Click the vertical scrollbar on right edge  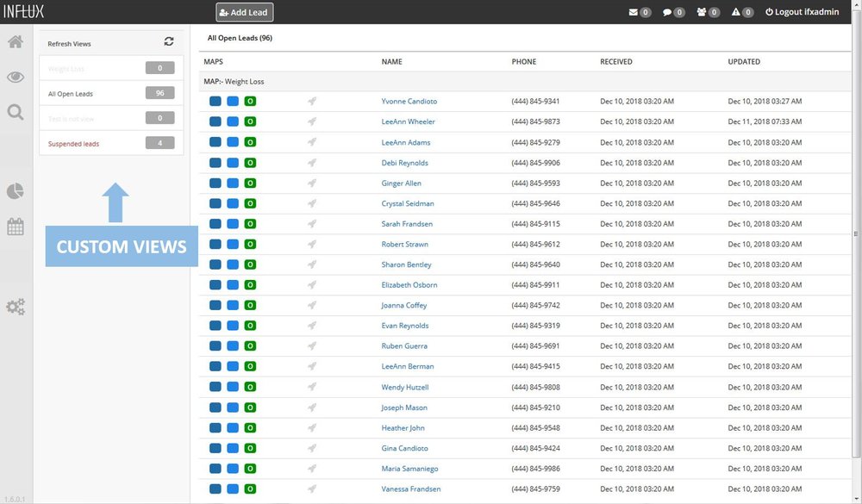pyautogui.click(x=856, y=233)
